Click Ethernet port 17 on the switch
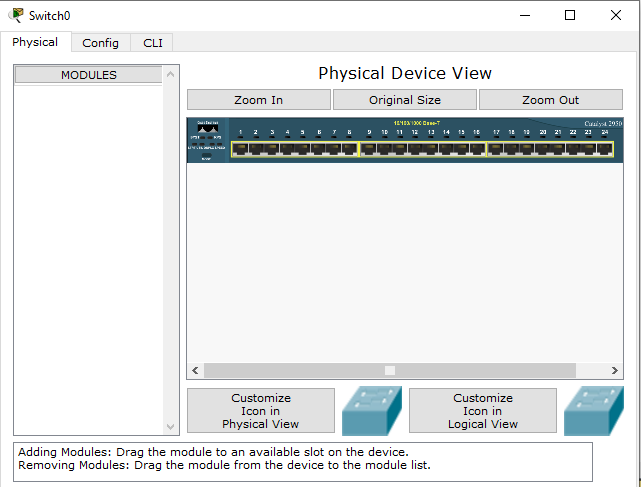The width and height of the screenshot is (641, 487). pyautogui.click(x=495, y=149)
